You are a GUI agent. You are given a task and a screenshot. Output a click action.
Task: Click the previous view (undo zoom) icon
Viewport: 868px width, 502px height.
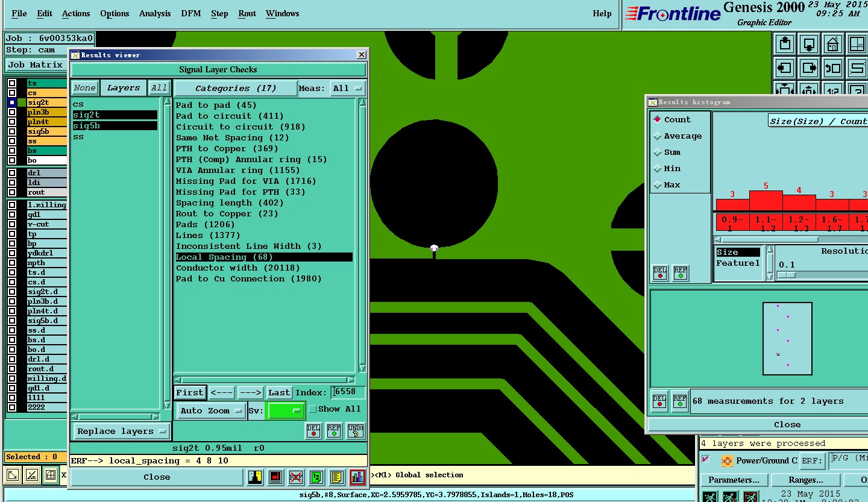click(833, 67)
